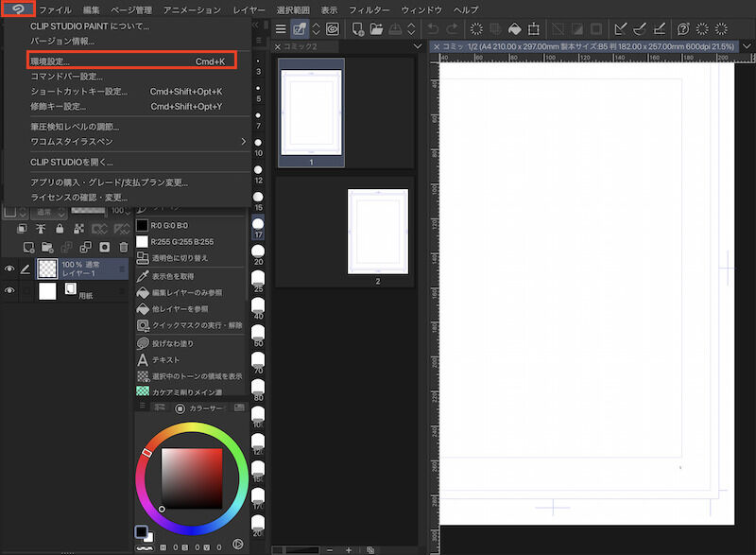Click the command bar hamburger menu icon
Image resolution: width=756 pixels, height=555 pixels.
tap(281, 29)
